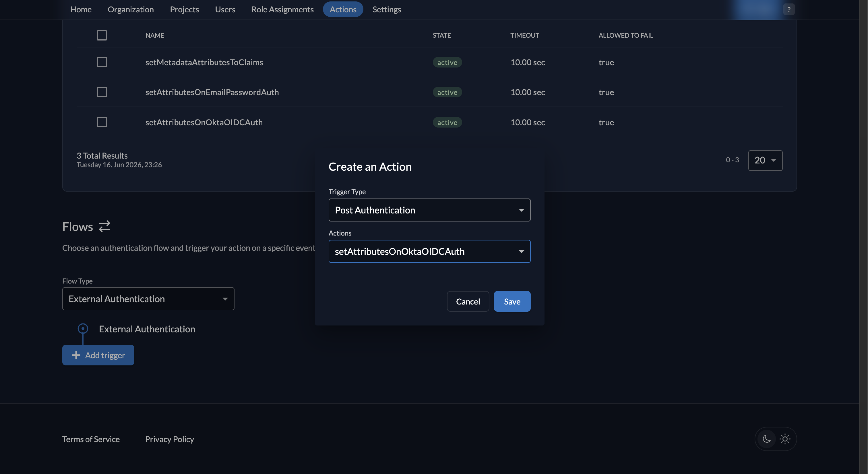
Task: Switch to light theme sun icon
Action: [x=785, y=439]
